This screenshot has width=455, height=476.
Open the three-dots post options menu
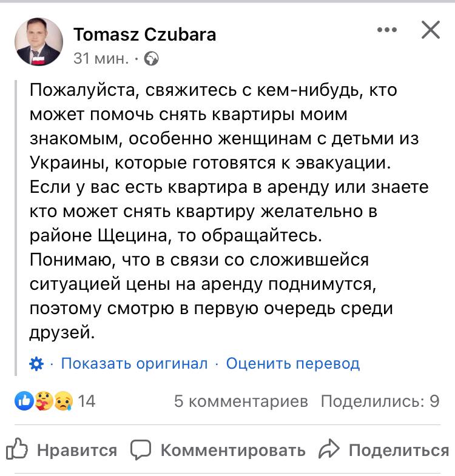point(386,30)
